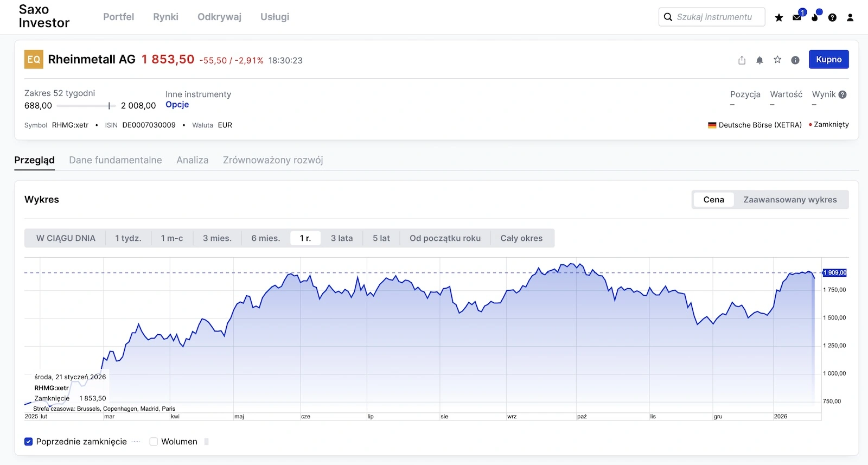The width and height of the screenshot is (868, 465).
Task: Switch to the Dane fundamentalne tab
Action: point(116,160)
